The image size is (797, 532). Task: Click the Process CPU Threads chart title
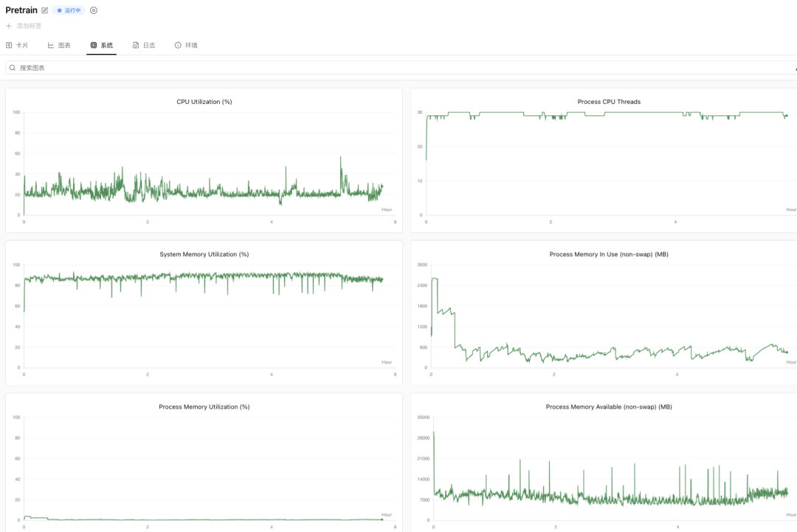point(609,102)
